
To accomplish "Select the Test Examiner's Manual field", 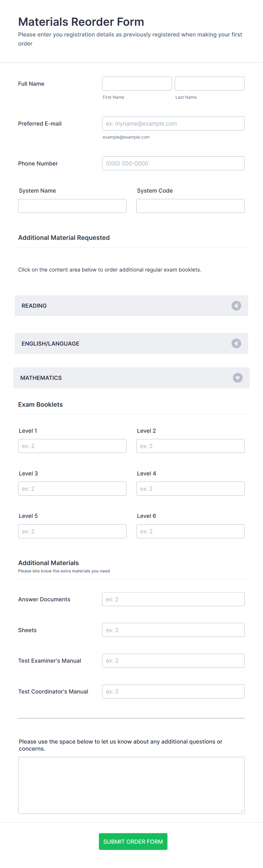I will click(173, 660).
